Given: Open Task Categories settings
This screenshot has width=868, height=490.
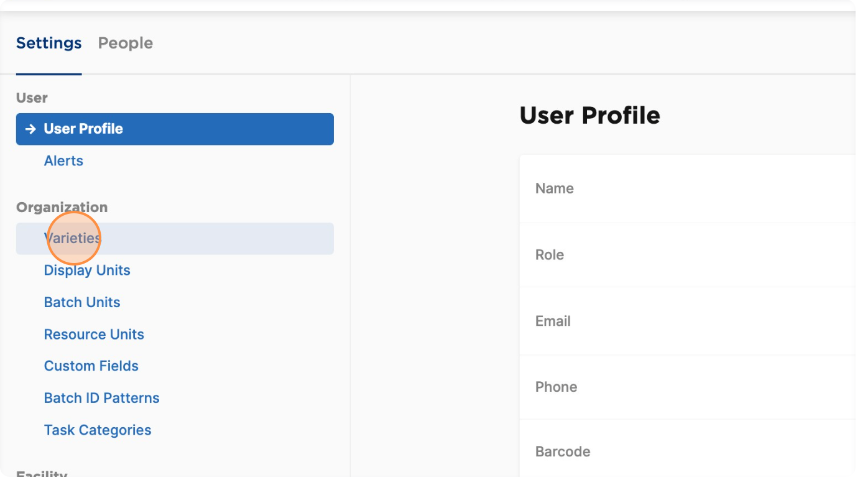Looking at the screenshot, I should [98, 430].
